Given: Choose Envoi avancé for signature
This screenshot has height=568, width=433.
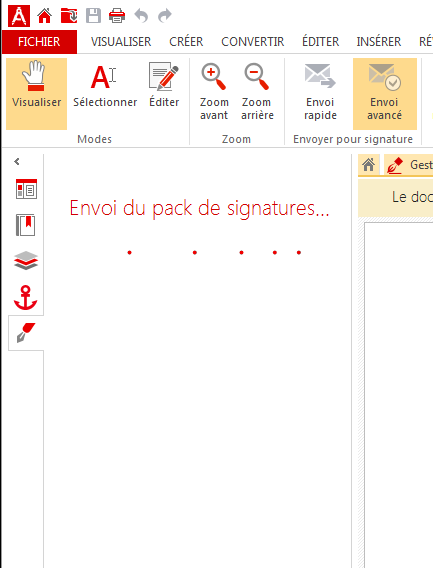Looking at the screenshot, I should point(385,93).
